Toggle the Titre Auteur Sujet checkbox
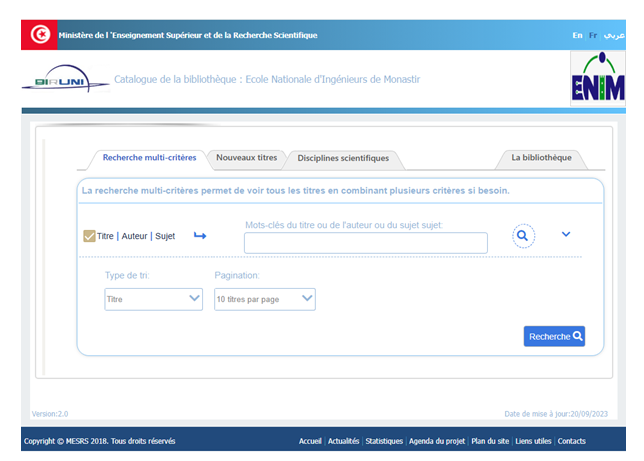The height and width of the screenshot is (461, 644). click(89, 236)
